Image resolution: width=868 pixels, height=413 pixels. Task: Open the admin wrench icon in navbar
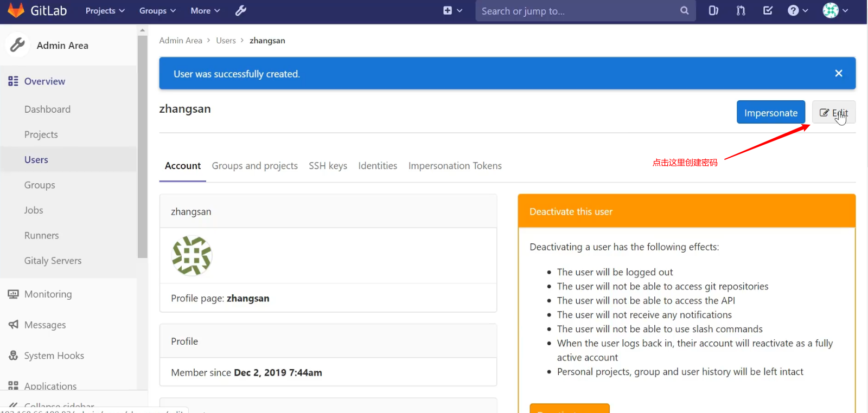coord(241,11)
